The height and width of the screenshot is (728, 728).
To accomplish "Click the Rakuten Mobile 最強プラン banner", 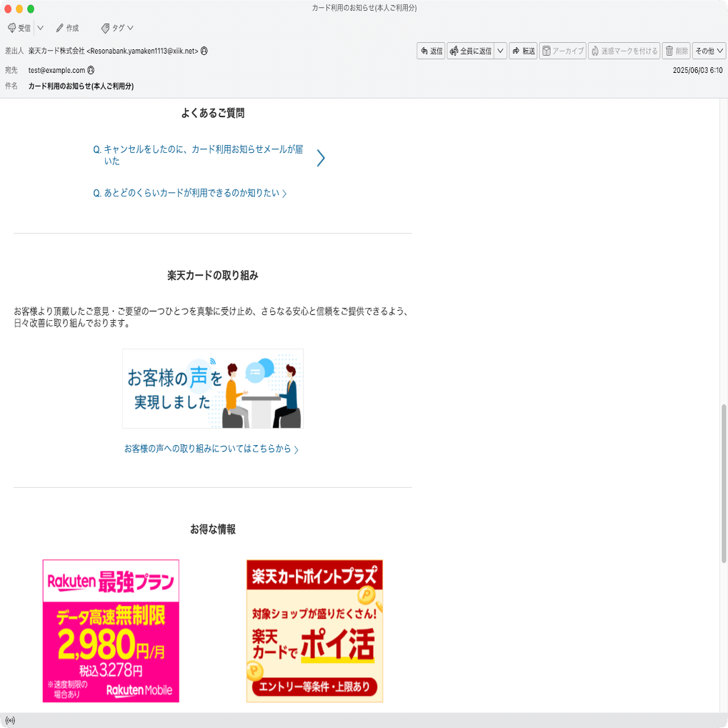I will (x=110, y=631).
